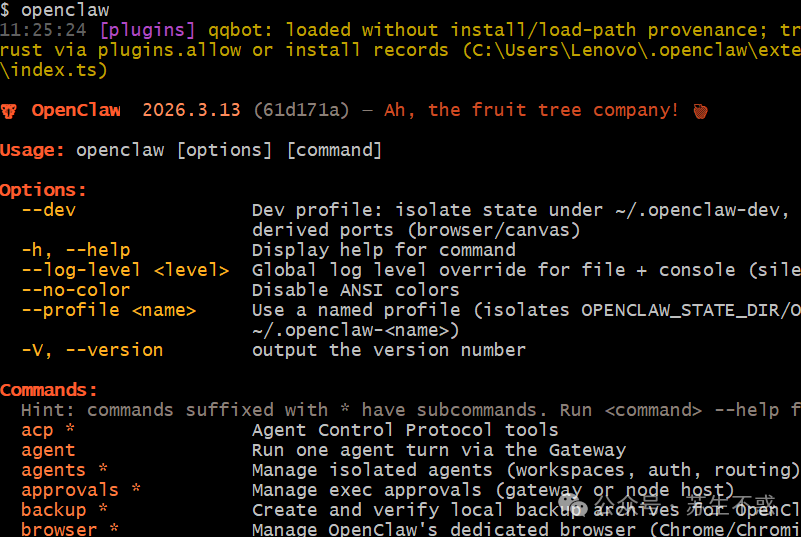The image size is (801, 537).
Task: Click the 'acp *' command
Action: (x=48, y=430)
